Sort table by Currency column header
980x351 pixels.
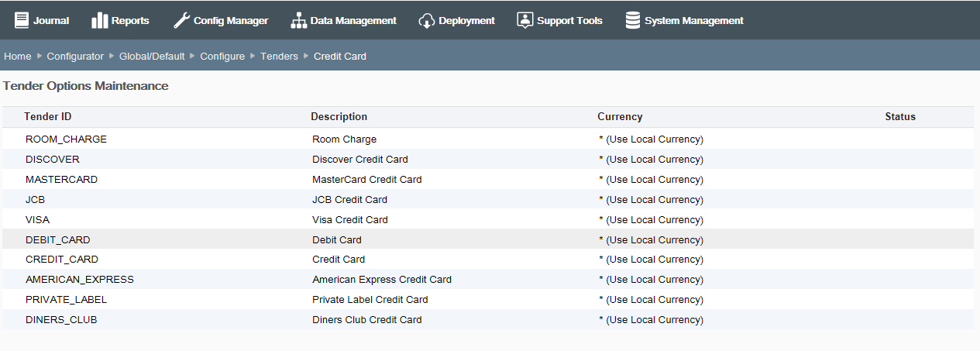[620, 117]
